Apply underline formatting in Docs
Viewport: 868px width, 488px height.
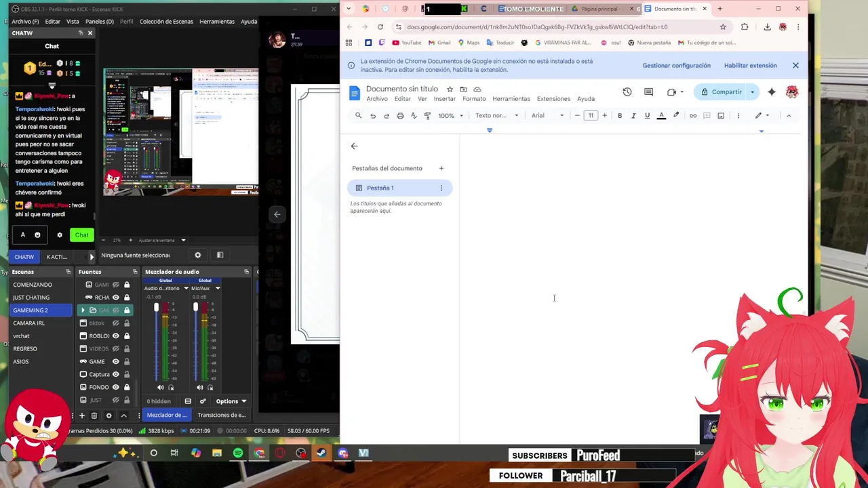click(647, 116)
